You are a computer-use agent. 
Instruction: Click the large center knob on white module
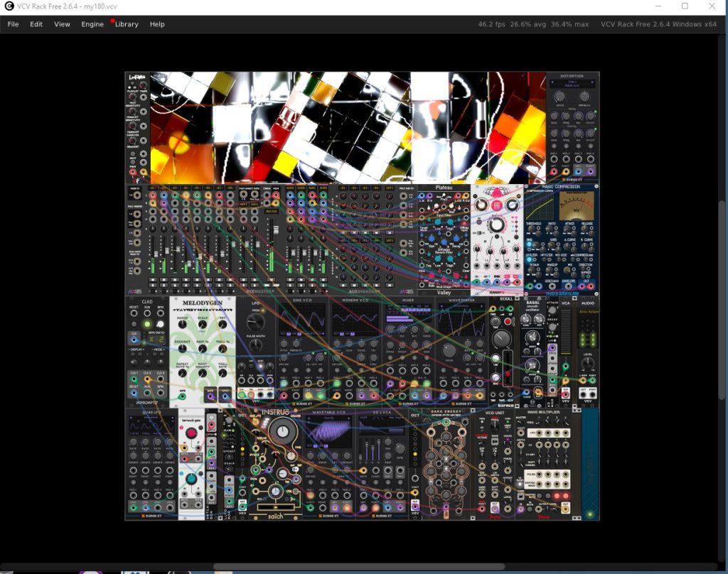496,225
